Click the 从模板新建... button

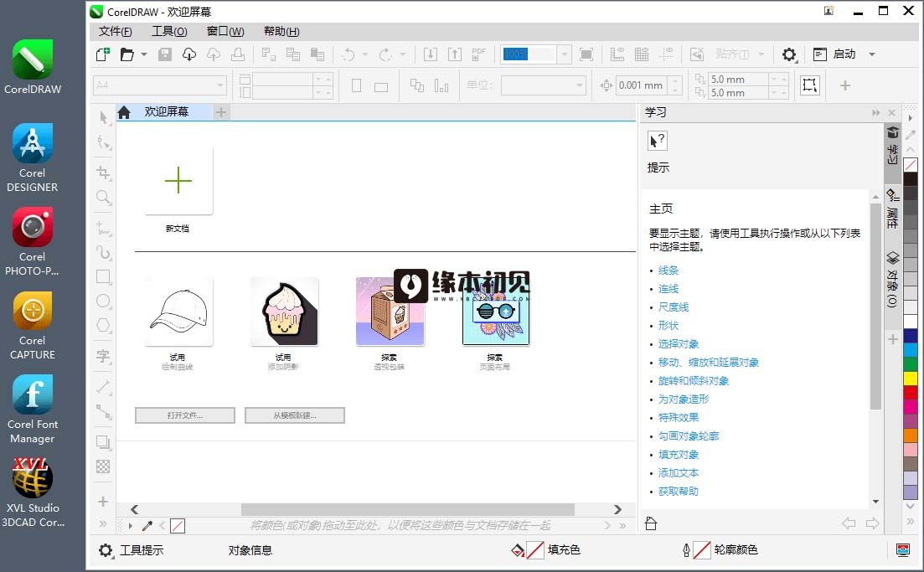[x=295, y=415]
